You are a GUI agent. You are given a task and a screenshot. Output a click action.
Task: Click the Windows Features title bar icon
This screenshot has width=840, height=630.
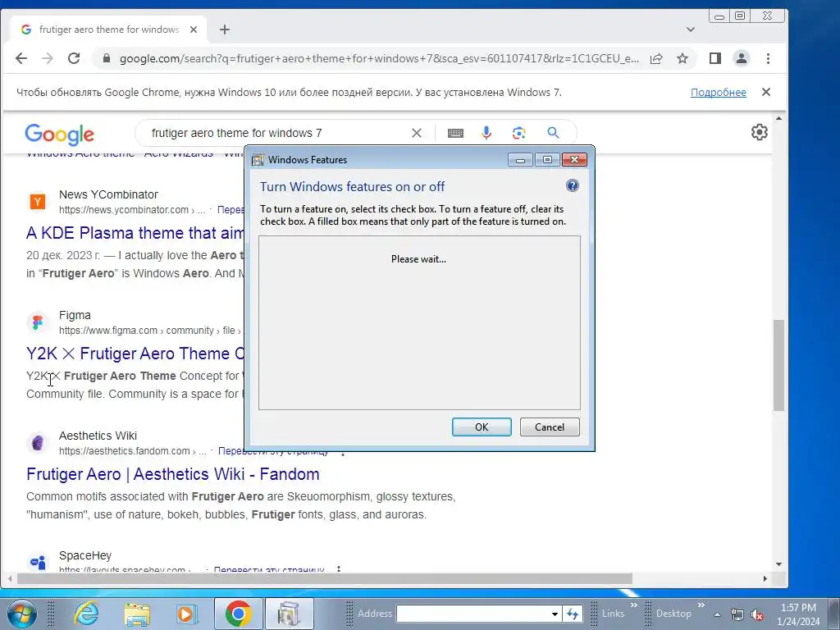click(x=258, y=160)
